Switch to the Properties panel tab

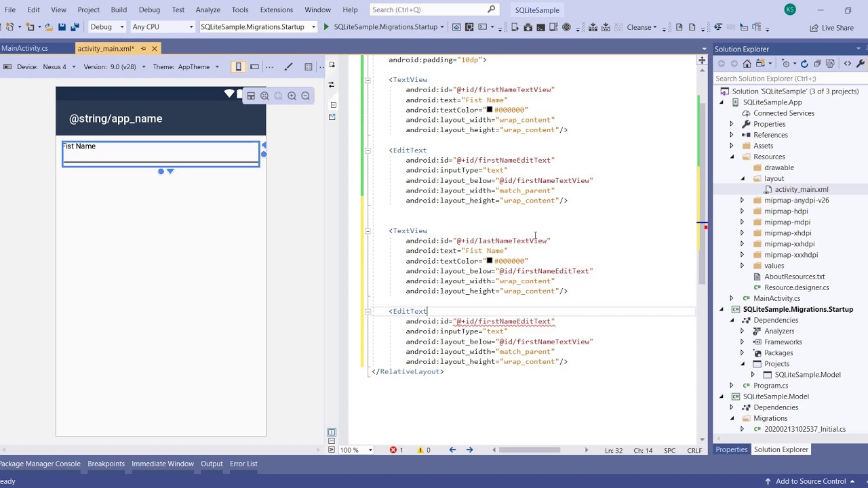[x=731, y=449]
